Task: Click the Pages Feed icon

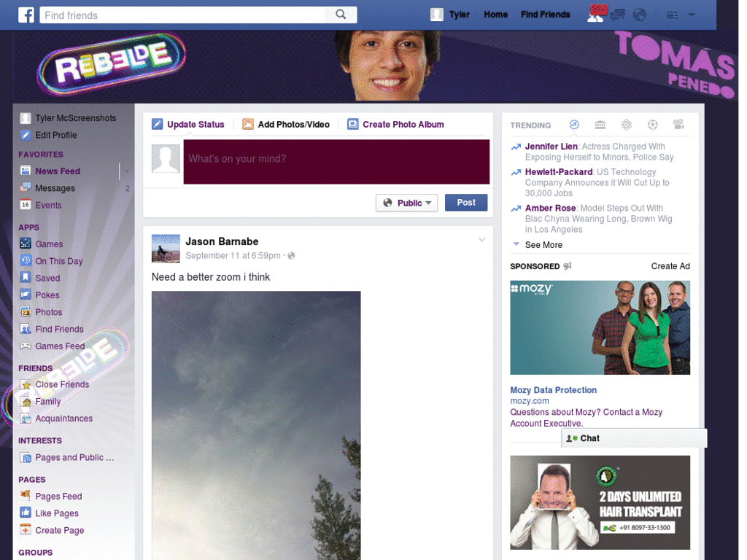Action: pos(26,495)
